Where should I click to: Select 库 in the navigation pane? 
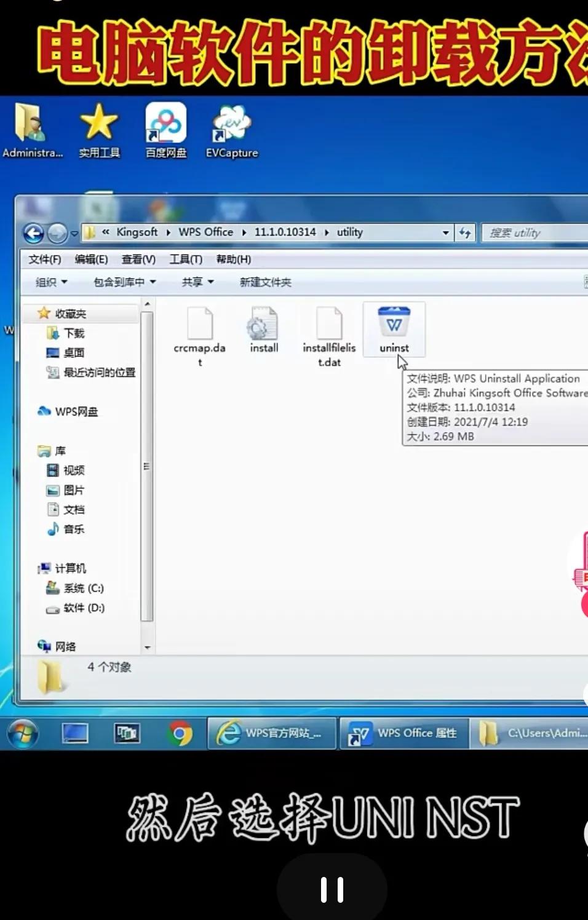52,451
